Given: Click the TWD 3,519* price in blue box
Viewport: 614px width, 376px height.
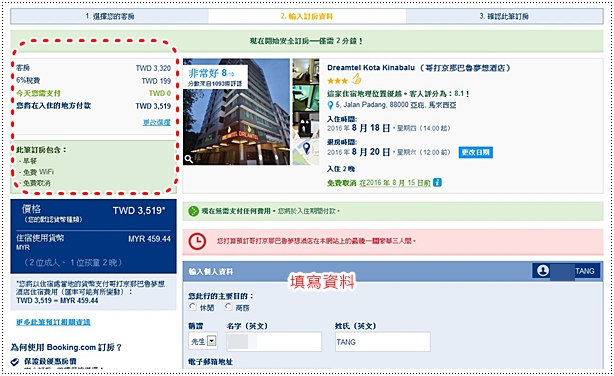Looking at the screenshot, I should (139, 211).
